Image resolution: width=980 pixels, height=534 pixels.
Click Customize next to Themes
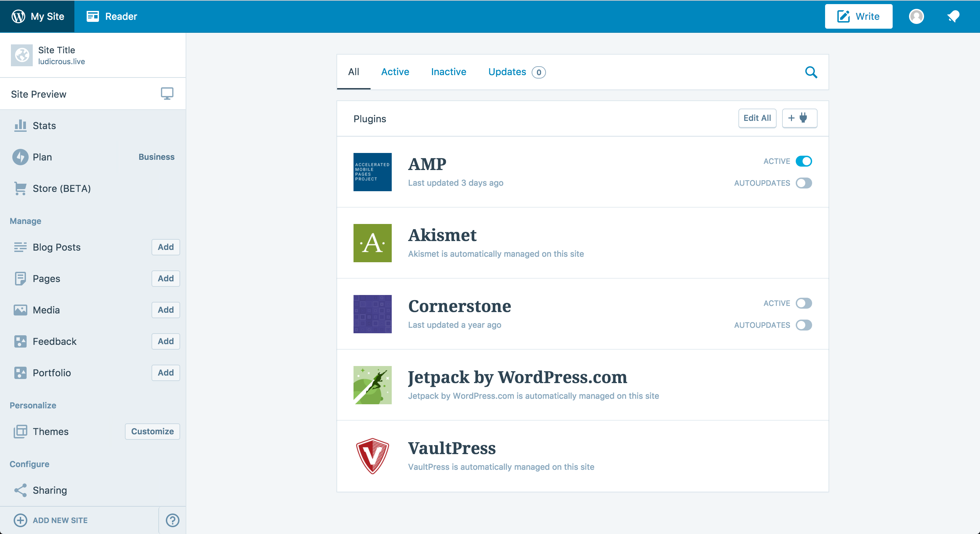point(152,431)
